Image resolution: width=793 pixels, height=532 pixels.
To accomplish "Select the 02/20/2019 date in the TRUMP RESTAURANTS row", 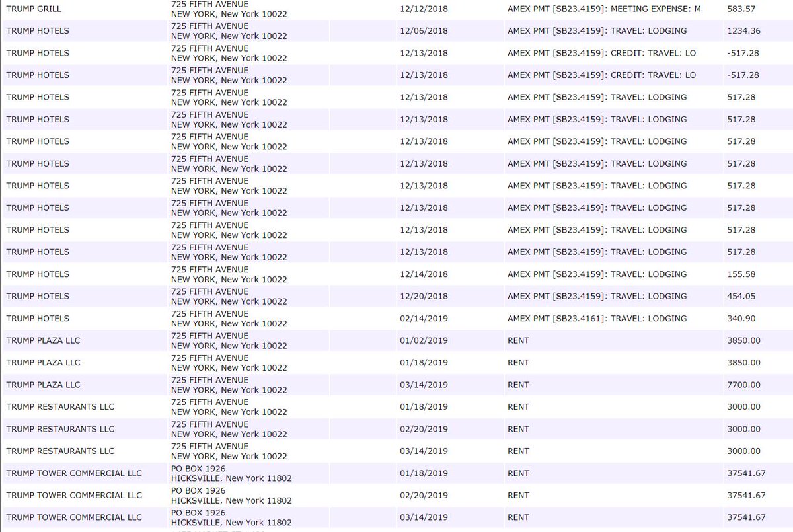I will tap(424, 429).
